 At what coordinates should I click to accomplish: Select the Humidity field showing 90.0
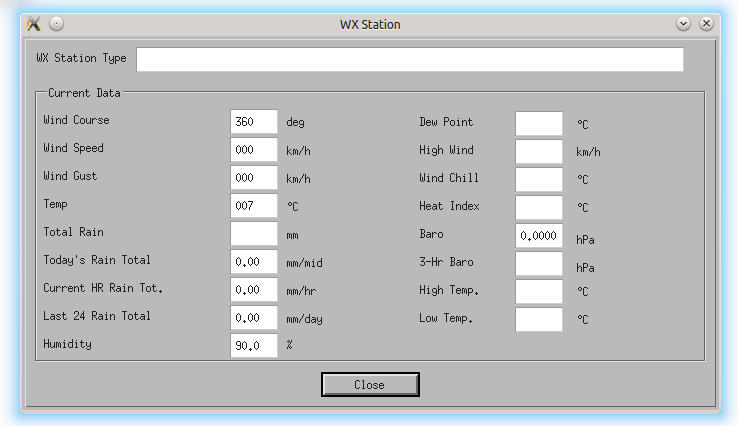coord(254,346)
